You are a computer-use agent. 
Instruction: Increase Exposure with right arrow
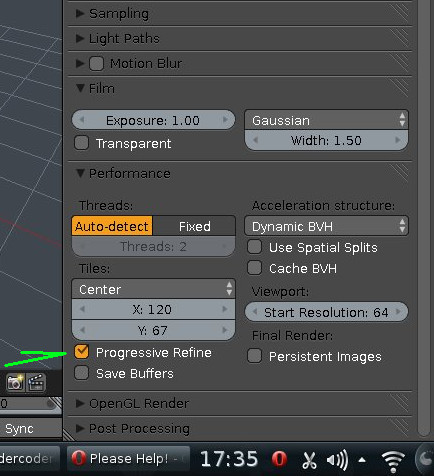pos(225,120)
